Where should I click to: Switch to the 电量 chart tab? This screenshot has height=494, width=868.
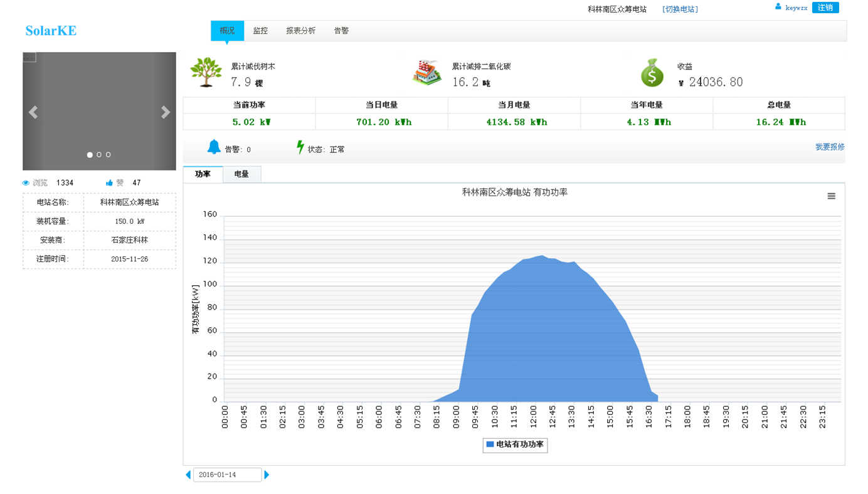point(241,174)
